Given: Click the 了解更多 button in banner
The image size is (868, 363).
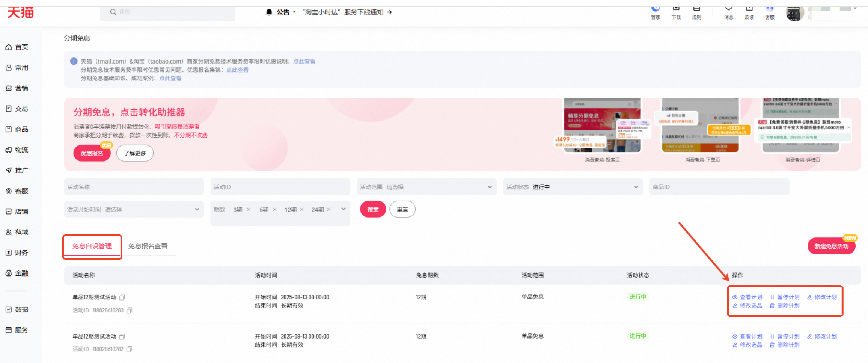Looking at the screenshot, I should 135,153.
